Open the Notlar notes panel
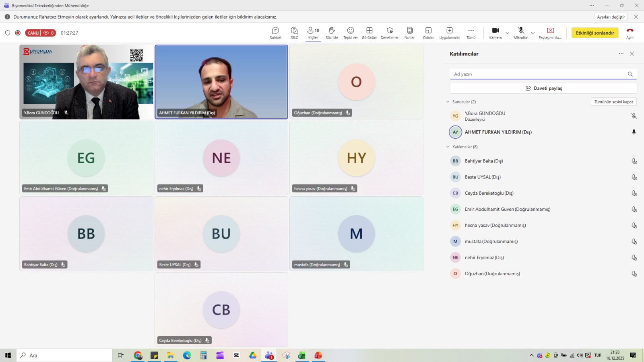This screenshot has width=644, height=362. (409, 33)
